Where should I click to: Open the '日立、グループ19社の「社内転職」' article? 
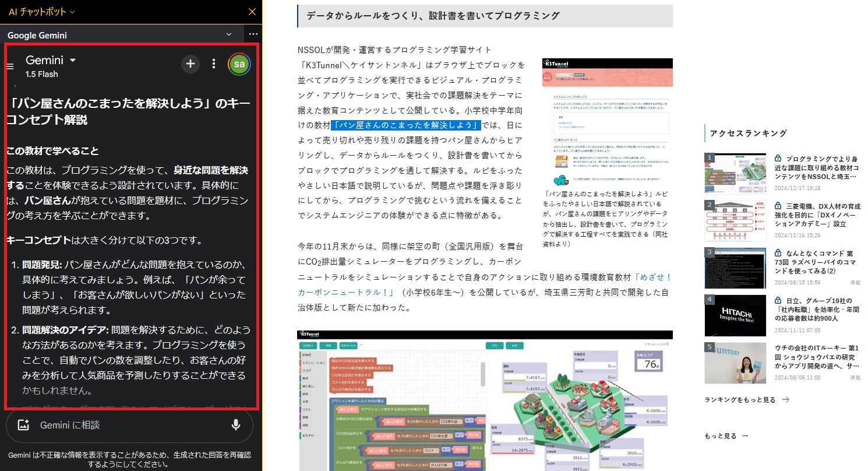pos(817,310)
